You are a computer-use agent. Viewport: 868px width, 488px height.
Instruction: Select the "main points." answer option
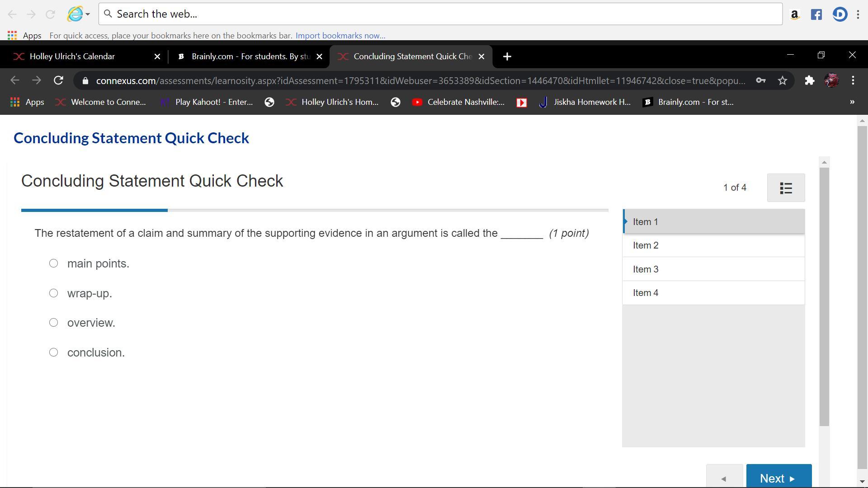[53, 263]
